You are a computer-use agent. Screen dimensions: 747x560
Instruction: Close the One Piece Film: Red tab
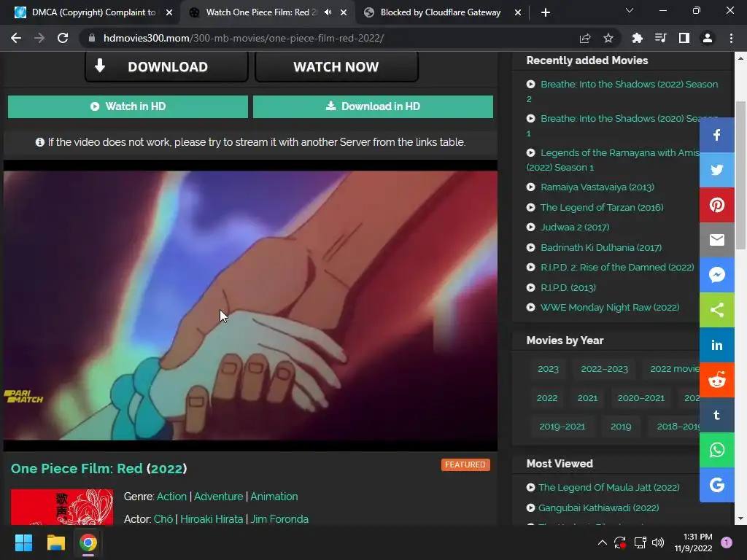tap(344, 12)
